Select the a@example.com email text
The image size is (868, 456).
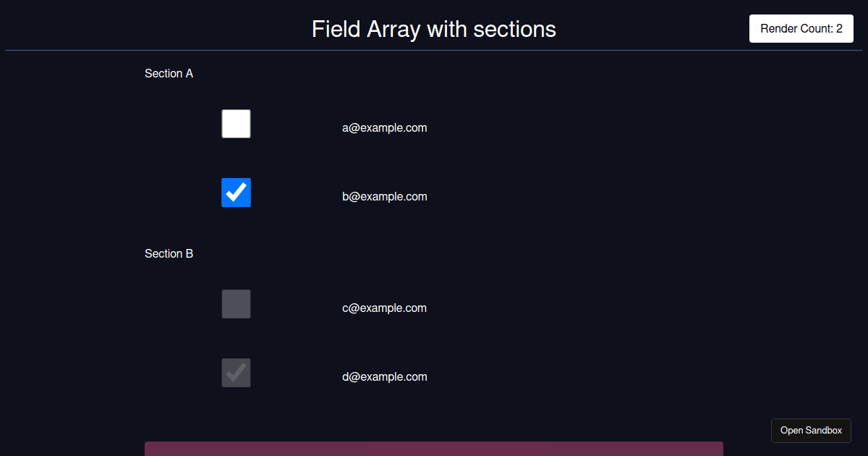coord(385,128)
